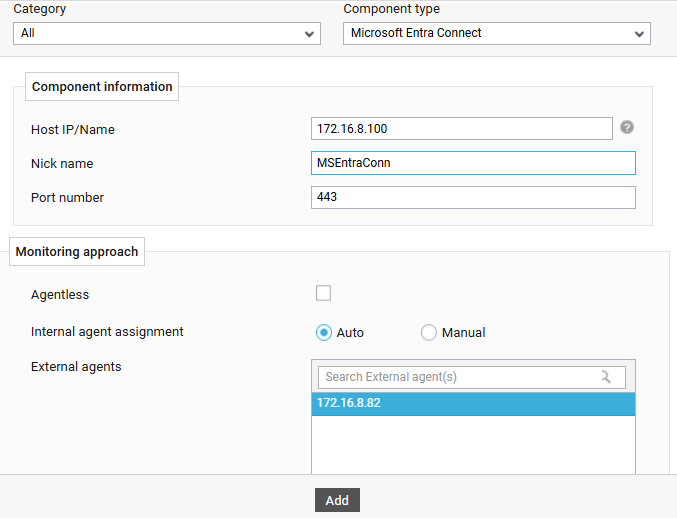677x518 pixels.
Task: Click the Search External agent(s) box
Action: coord(472,377)
